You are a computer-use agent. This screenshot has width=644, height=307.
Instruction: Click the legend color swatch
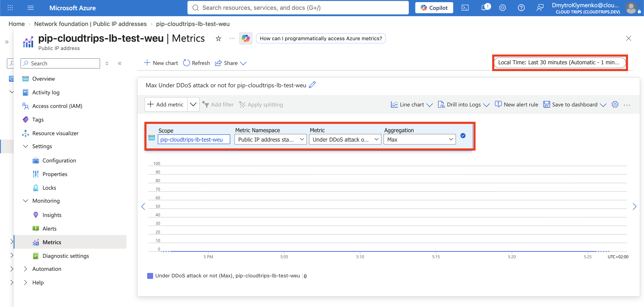pos(150,276)
